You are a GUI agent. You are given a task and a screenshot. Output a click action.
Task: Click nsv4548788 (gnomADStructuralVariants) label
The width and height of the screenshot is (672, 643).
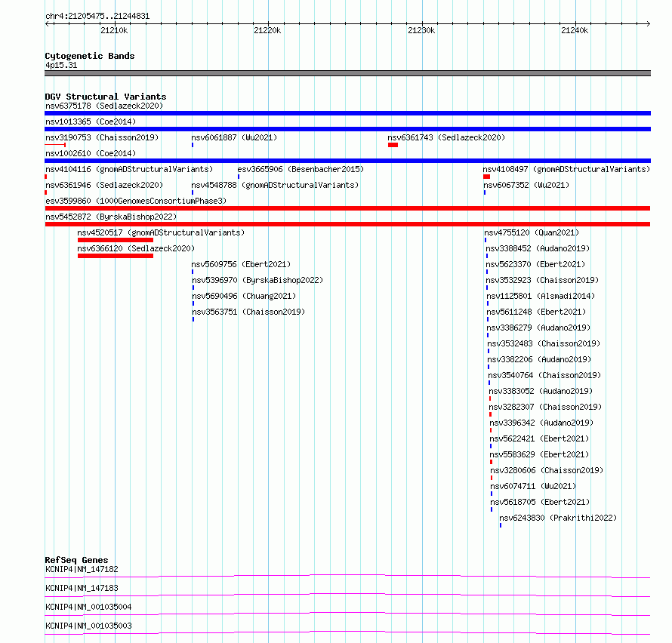pyautogui.click(x=275, y=185)
